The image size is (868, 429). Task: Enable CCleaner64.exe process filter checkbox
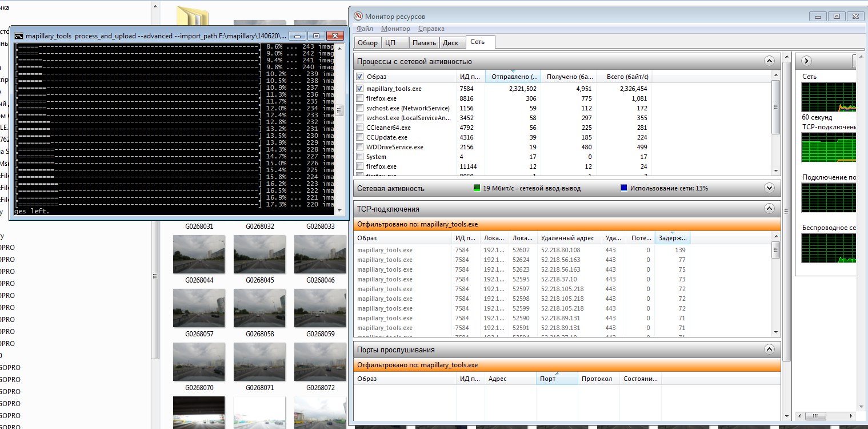359,128
